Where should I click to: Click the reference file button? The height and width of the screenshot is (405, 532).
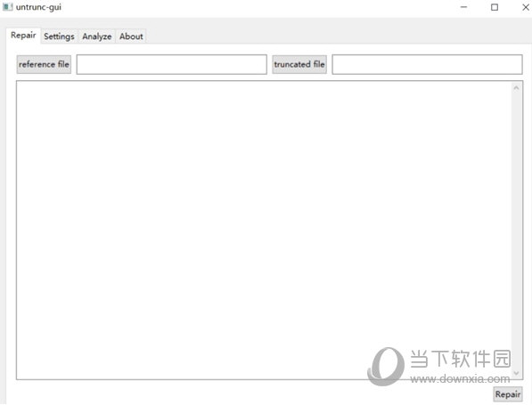44,64
